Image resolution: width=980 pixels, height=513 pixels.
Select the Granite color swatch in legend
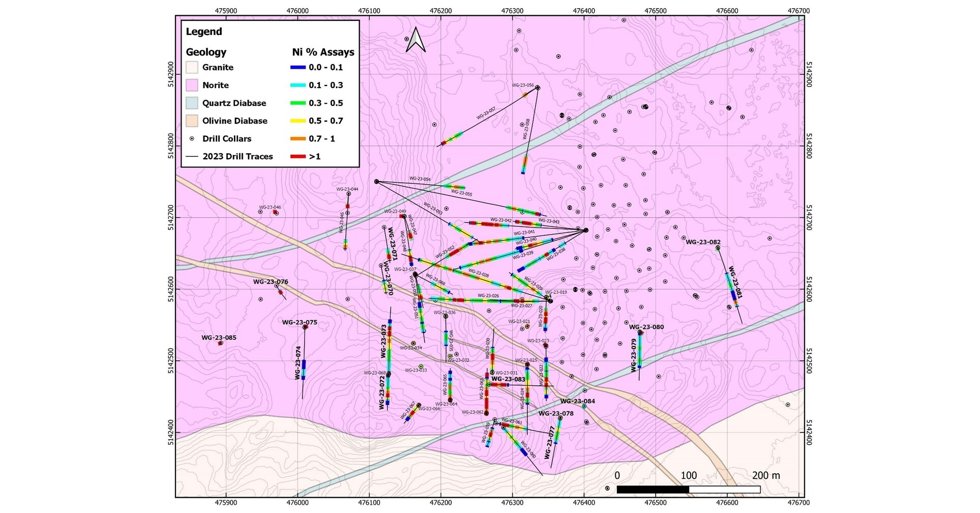pyautogui.click(x=192, y=67)
